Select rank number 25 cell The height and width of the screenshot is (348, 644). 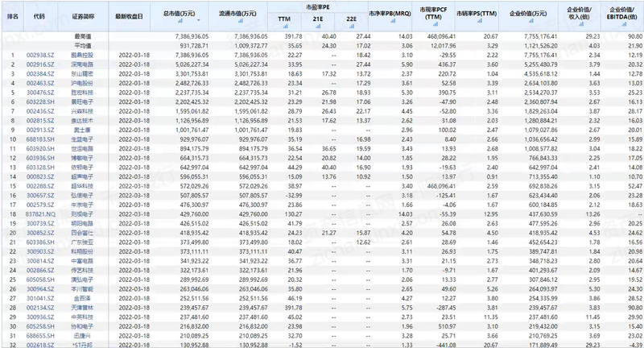(13, 280)
